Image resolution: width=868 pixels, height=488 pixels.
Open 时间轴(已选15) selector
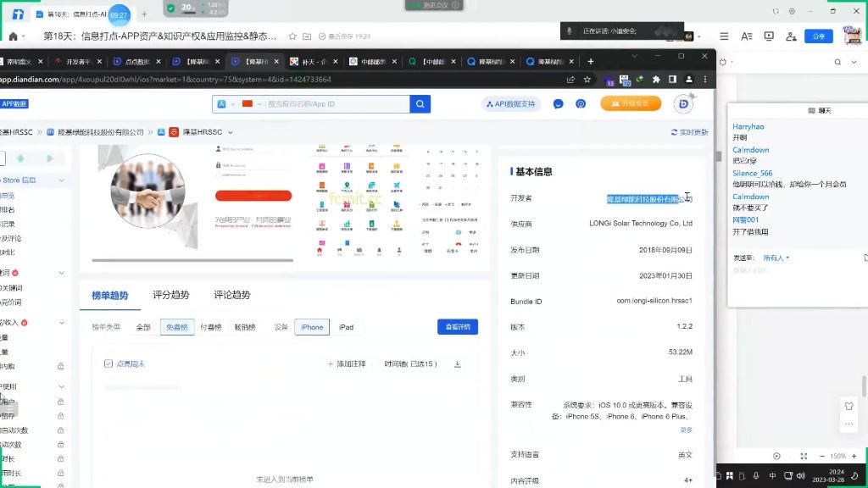(410, 364)
